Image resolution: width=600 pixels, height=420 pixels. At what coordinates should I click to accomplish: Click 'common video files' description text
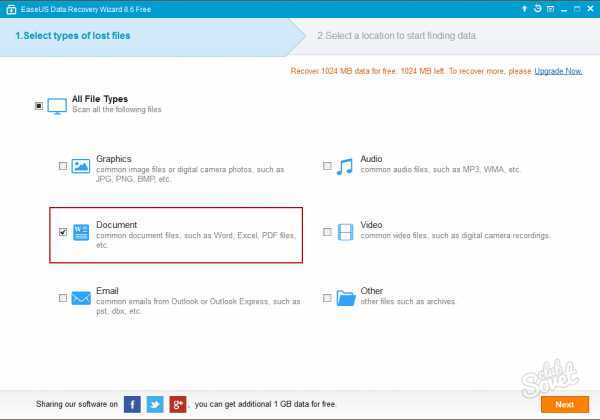(x=455, y=236)
